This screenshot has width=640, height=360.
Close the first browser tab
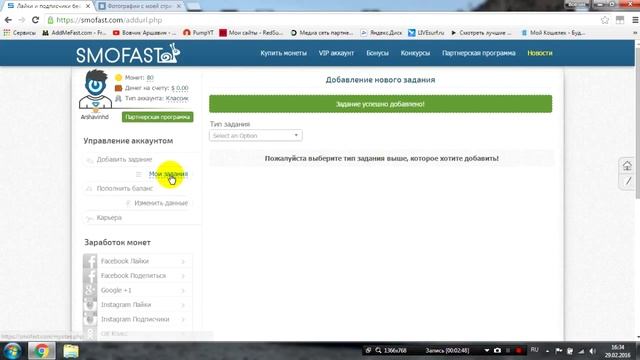click(x=88, y=6)
